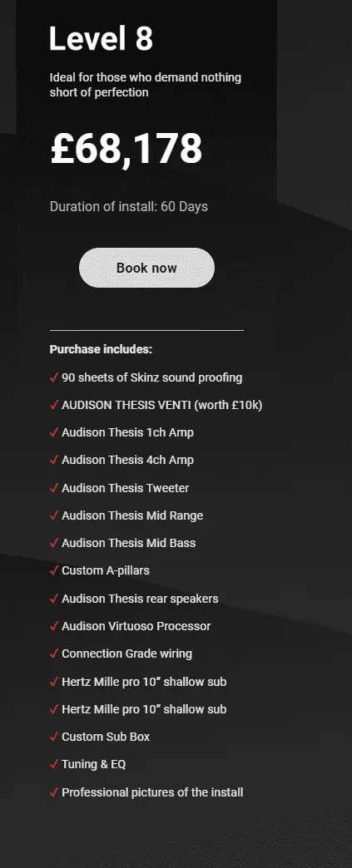Click the Book now button
The height and width of the screenshot is (868, 352).
coord(146,268)
